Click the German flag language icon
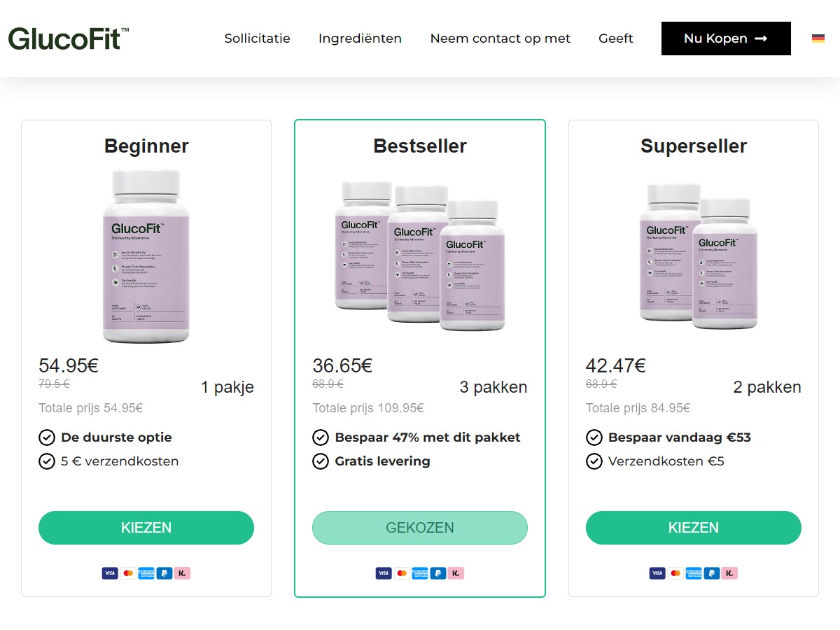 818,38
